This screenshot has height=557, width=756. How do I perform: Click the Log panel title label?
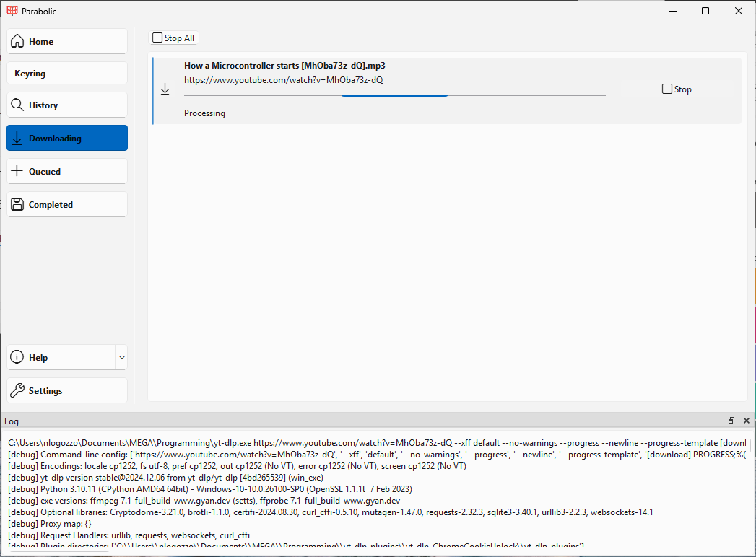[12, 421]
